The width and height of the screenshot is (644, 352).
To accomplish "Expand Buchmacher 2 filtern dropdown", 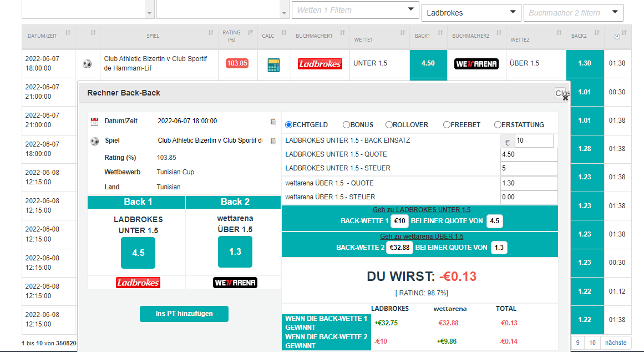I will pyautogui.click(x=574, y=13).
